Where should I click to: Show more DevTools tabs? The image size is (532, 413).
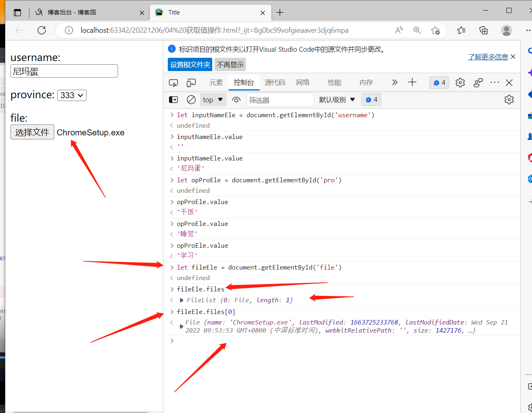tap(395, 82)
